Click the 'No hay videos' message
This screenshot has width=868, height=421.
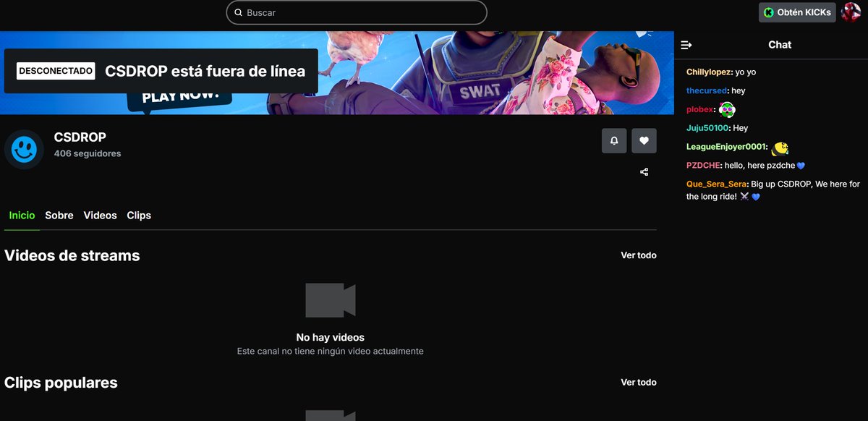click(331, 337)
